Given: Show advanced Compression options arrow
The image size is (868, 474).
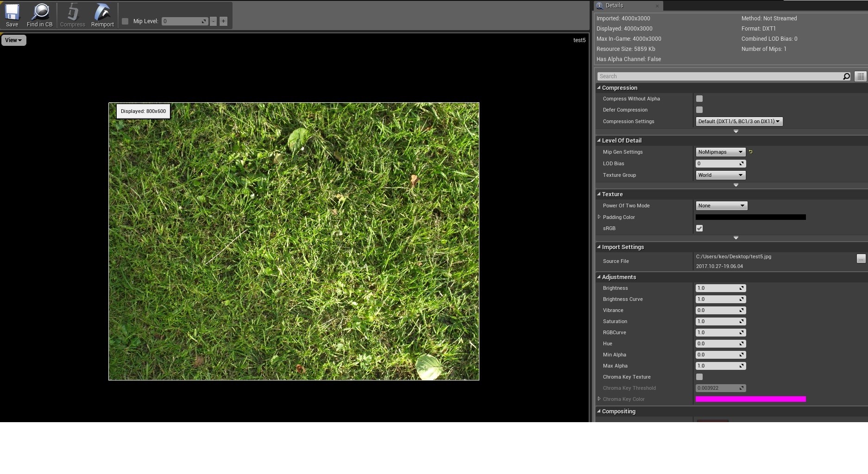Looking at the screenshot, I should (736, 131).
